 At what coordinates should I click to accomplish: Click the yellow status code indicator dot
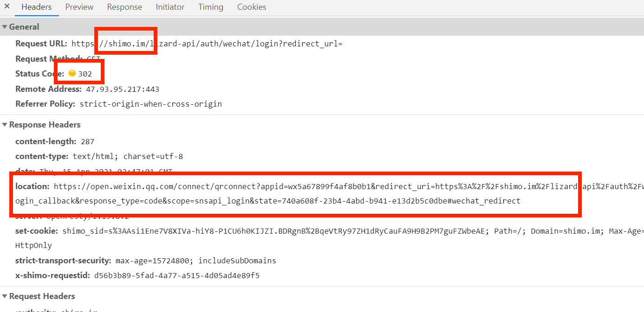point(72,73)
